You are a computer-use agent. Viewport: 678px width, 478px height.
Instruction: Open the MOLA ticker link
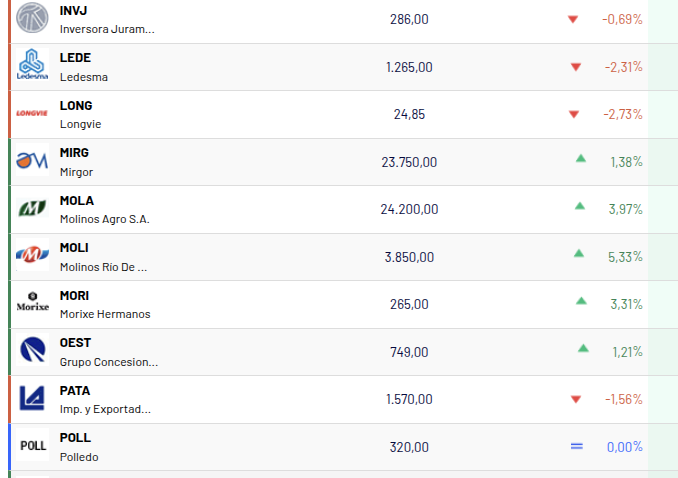[x=77, y=201]
